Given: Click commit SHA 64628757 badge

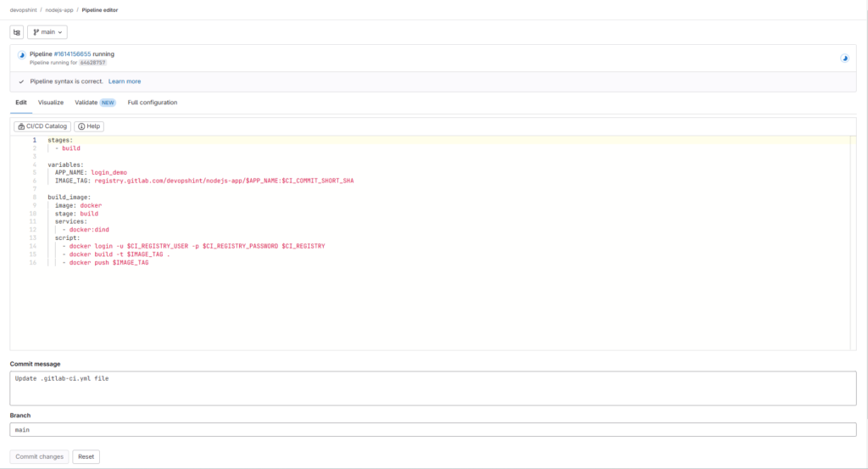Looking at the screenshot, I should pyautogui.click(x=92, y=63).
